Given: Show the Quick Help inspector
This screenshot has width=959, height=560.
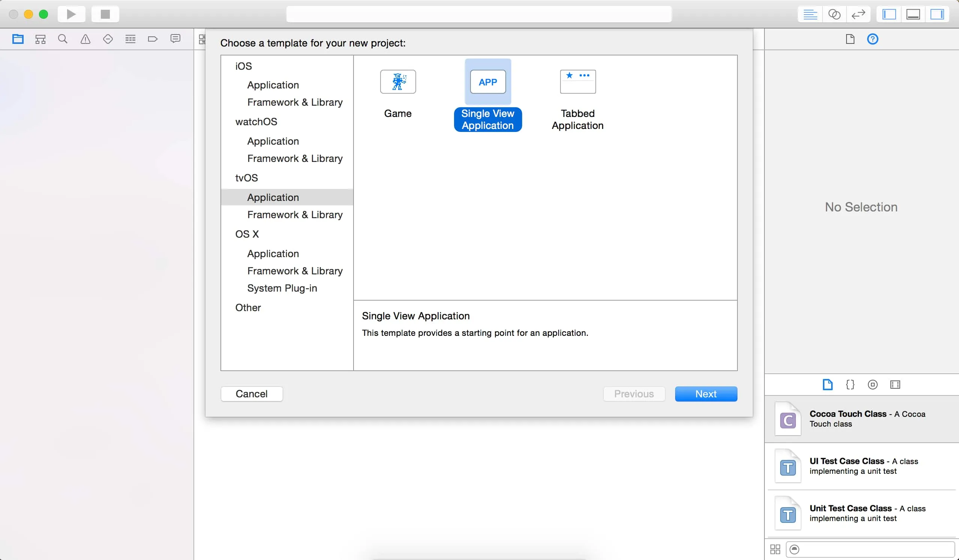Looking at the screenshot, I should click(x=873, y=39).
